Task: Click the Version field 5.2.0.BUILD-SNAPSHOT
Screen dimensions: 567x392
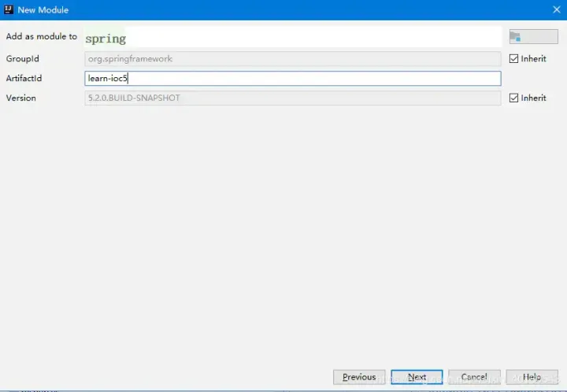Action: point(292,98)
